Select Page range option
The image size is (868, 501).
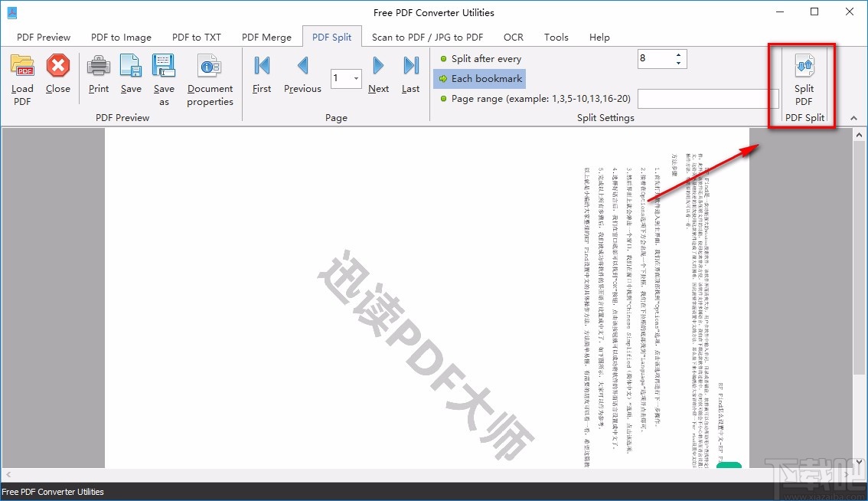(535, 99)
